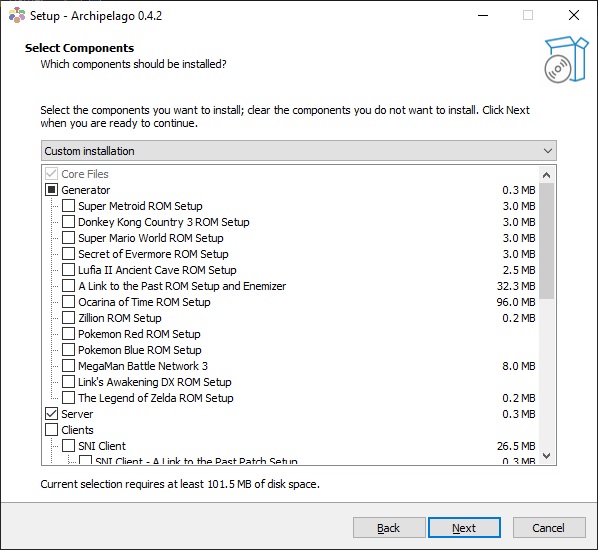Screen dimensions: 598x550
Task: Click the dropdown chevron for installation type
Action: pos(548,151)
